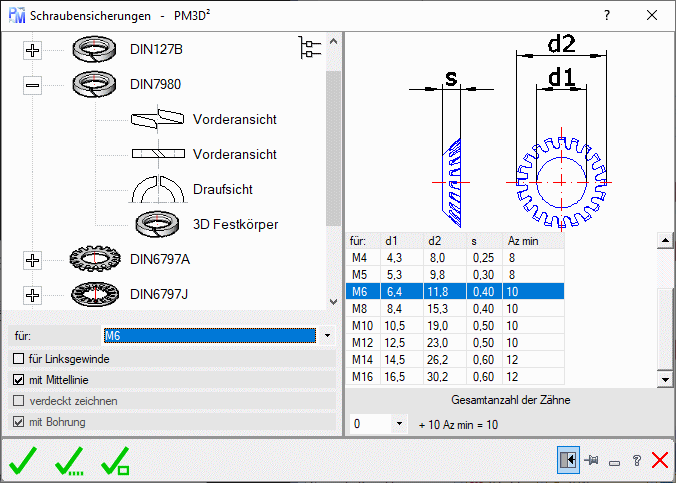The image size is (676, 483).
Task: Uncheck the 'mit Mittellinie' checkbox
Action: coord(17,380)
